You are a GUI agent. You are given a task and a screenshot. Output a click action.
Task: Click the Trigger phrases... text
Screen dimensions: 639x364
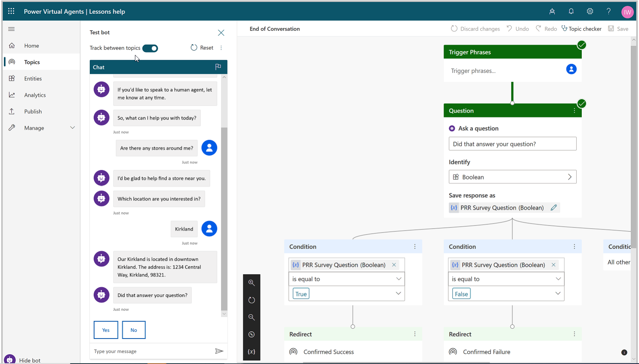tap(473, 71)
